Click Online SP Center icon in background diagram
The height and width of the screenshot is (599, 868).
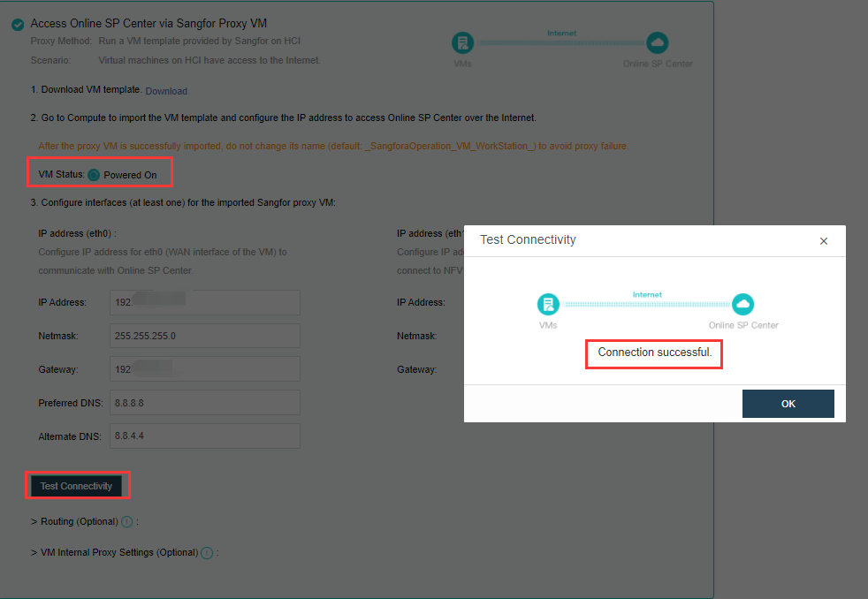[x=657, y=42]
